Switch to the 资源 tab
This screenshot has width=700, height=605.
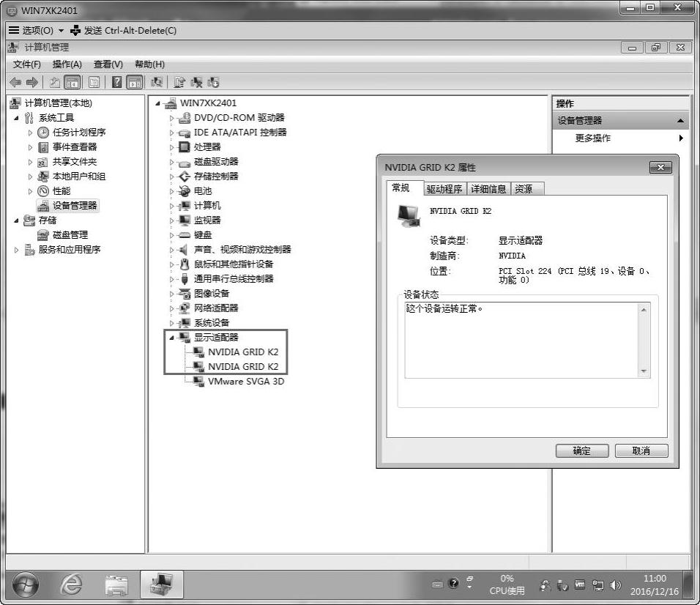[527, 189]
